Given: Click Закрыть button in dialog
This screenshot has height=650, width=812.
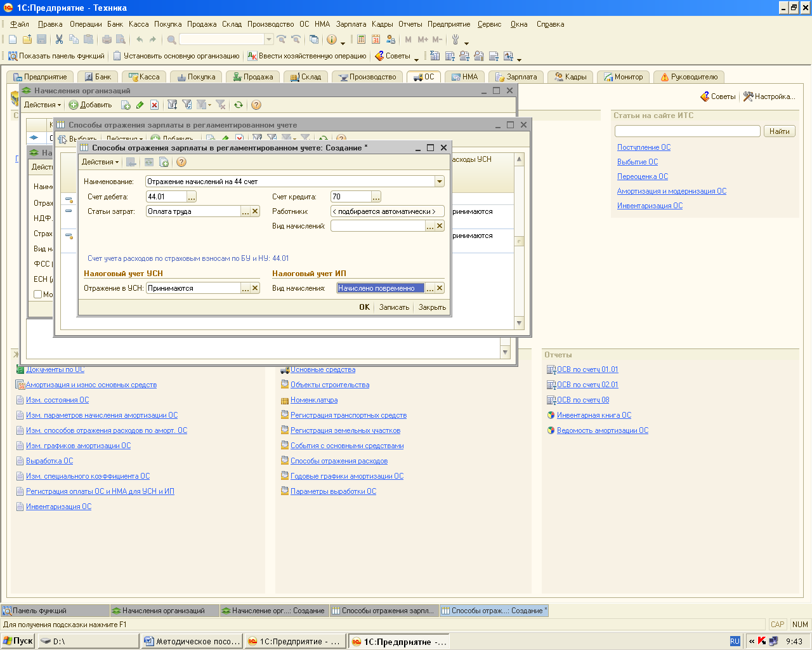Looking at the screenshot, I should click(x=432, y=307).
